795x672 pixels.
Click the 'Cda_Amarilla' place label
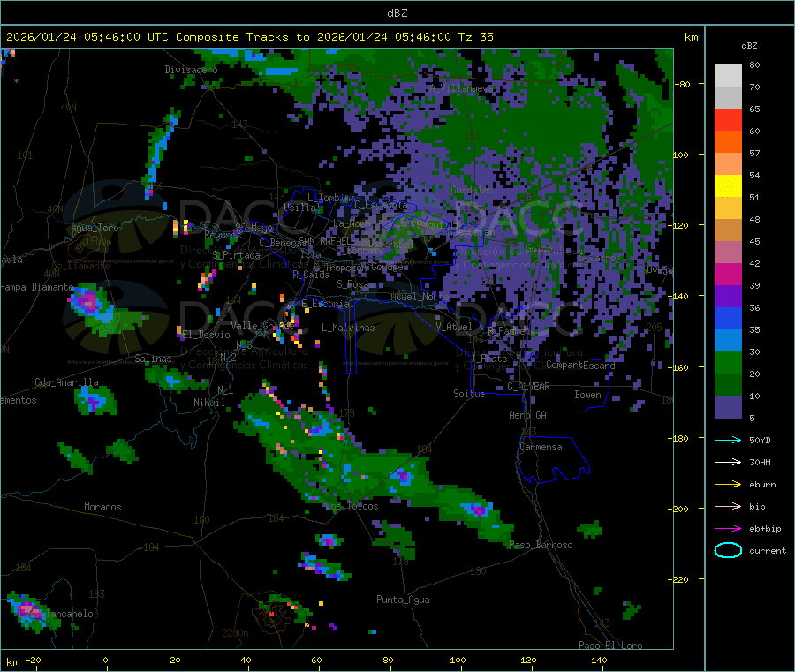(66, 382)
